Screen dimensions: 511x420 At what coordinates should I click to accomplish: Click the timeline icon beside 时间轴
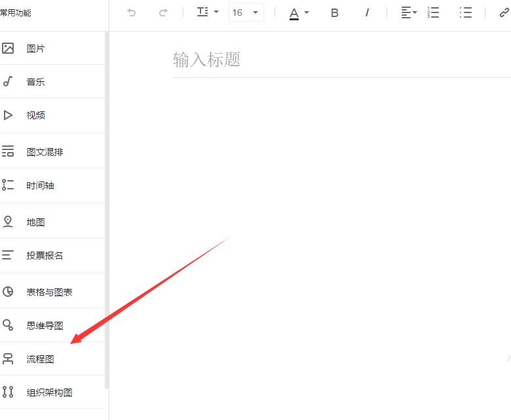click(x=8, y=185)
